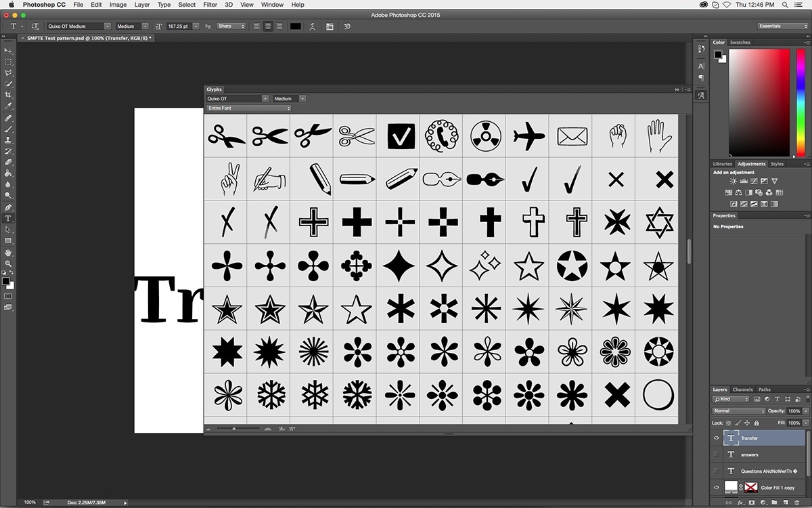Open the Layer menu

pyautogui.click(x=142, y=5)
